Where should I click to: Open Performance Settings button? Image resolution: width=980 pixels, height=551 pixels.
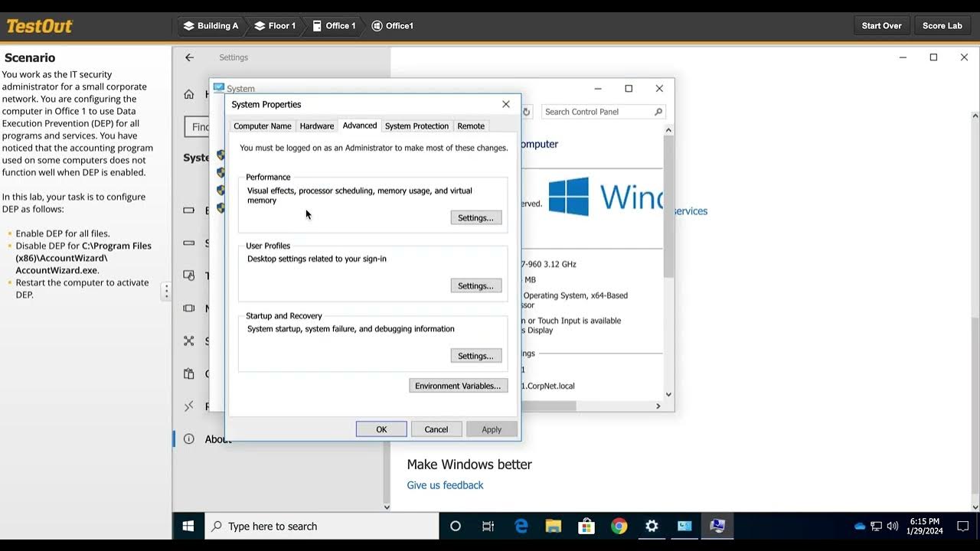475,218
